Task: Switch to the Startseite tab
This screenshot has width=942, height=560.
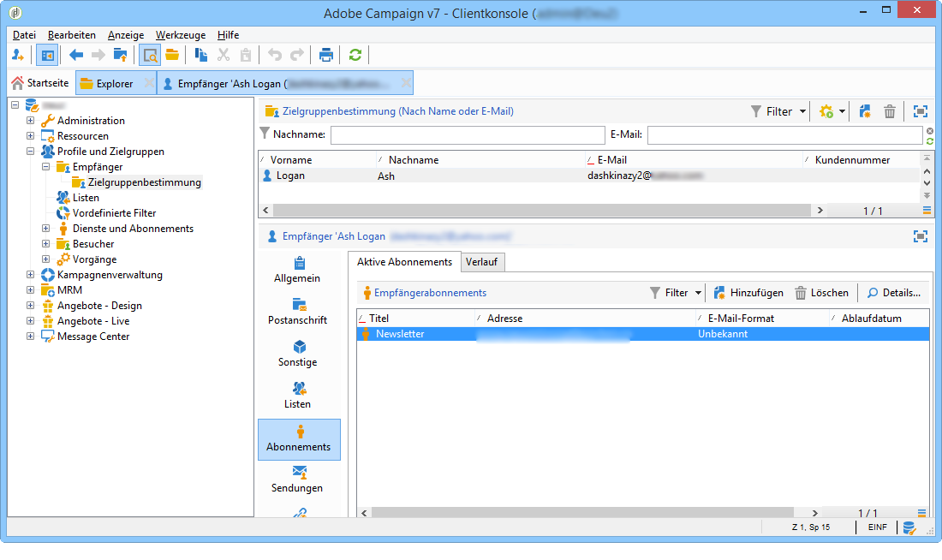Action: click(x=41, y=83)
